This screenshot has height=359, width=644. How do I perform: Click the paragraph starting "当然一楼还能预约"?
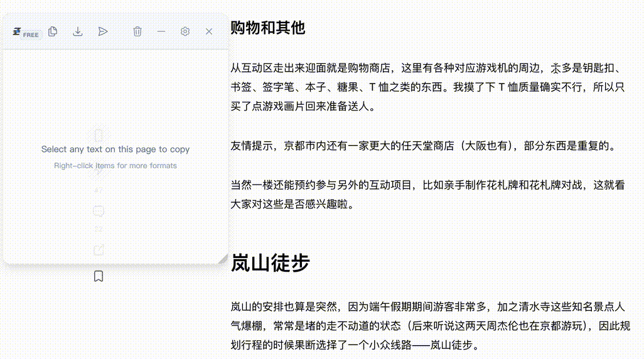pos(427,195)
